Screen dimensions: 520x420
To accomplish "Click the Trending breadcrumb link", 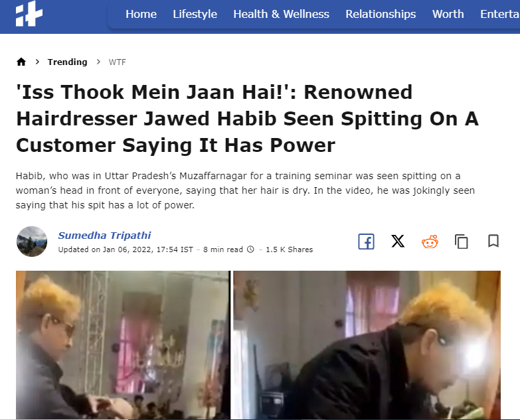I will [x=67, y=62].
